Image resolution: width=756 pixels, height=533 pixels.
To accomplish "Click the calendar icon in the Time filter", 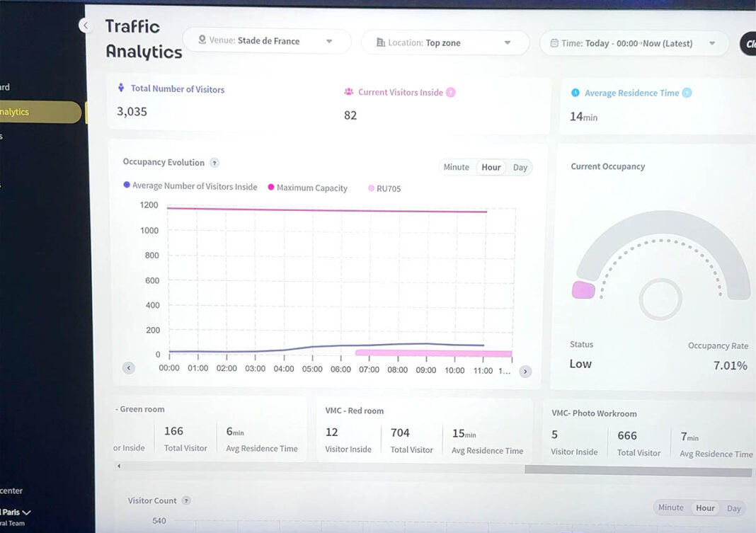I will click(x=555, y=43).
